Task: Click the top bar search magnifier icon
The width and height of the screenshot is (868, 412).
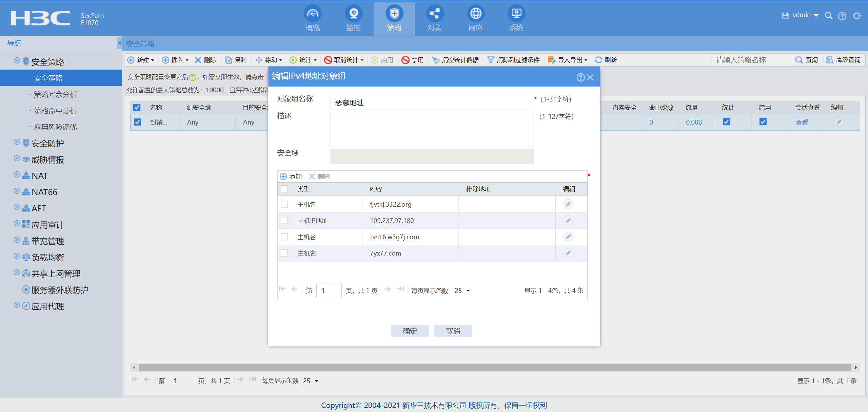Action: tap(828, 16)
